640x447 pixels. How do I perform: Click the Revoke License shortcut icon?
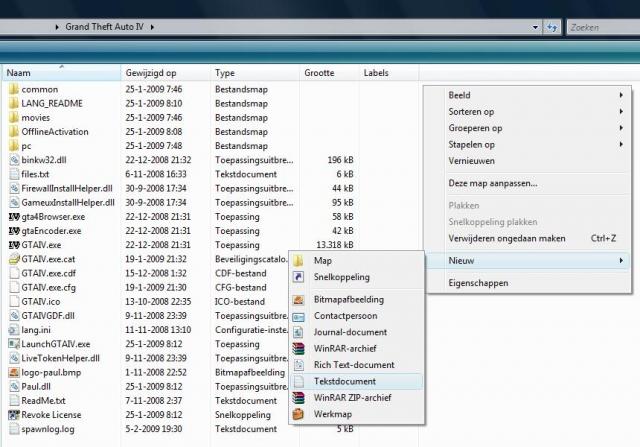pos(14,415)
